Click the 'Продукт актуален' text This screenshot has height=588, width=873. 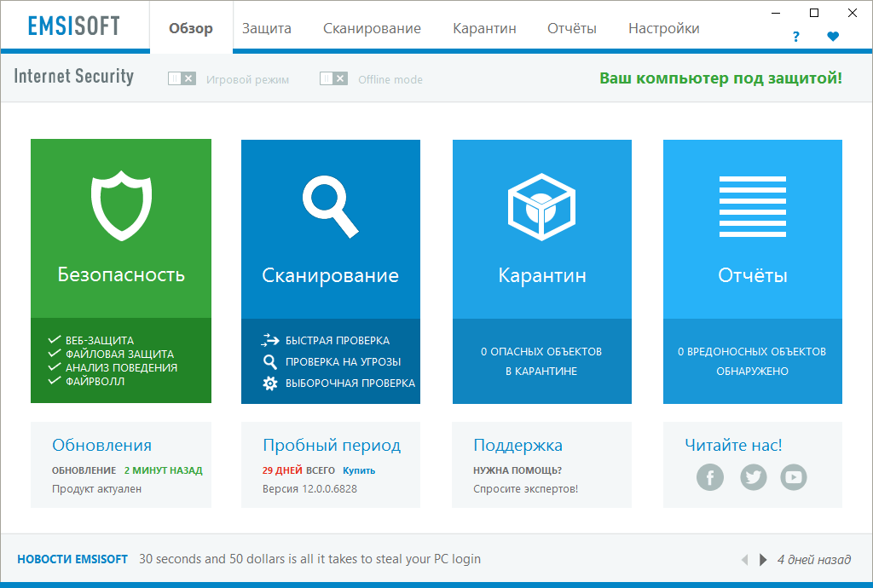pyautogui.click(x=97, y=489)
